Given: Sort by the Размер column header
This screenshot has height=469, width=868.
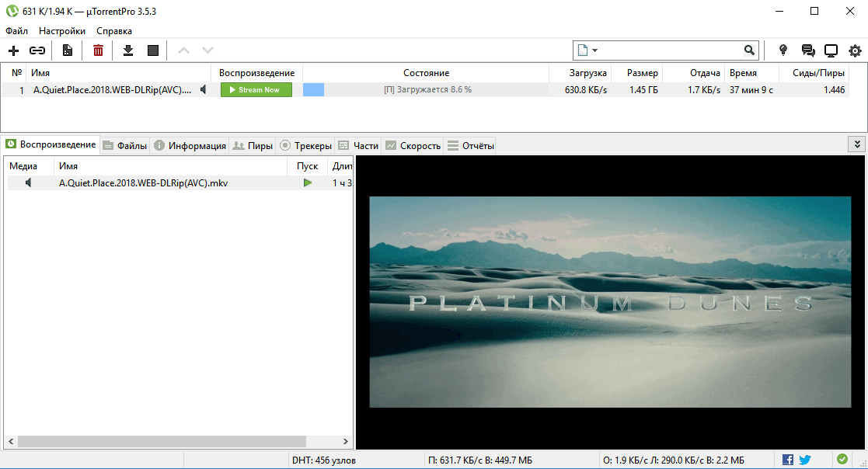Looking at the screenshot, I should point(636,73).
